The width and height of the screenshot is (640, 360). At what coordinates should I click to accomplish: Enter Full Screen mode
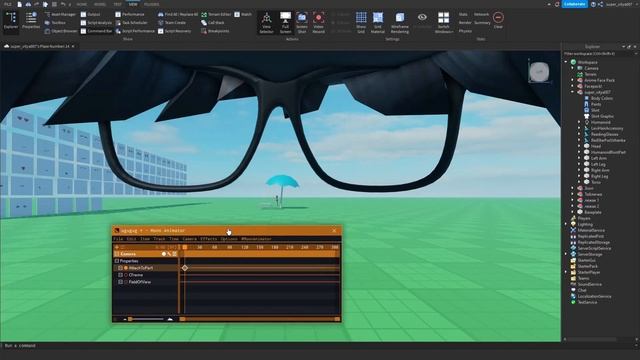click(x=285, y=22)
